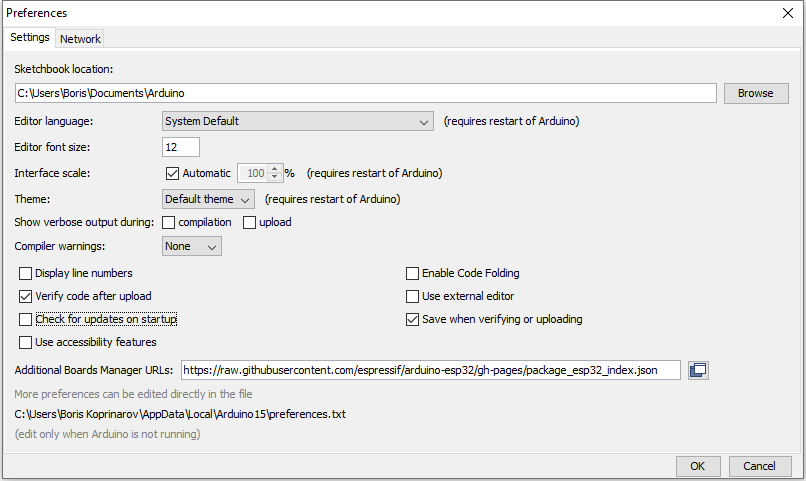Switch to the Network tab

click(80, 39)
